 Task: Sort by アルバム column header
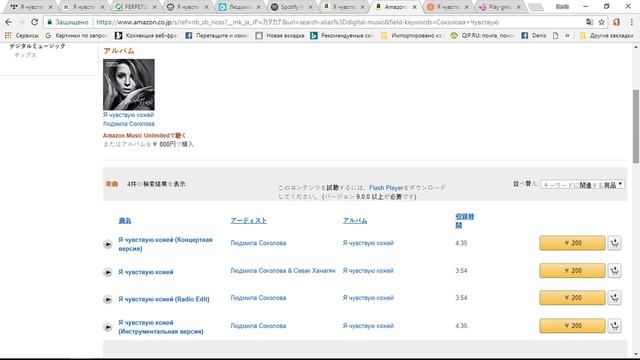point(355,220)
